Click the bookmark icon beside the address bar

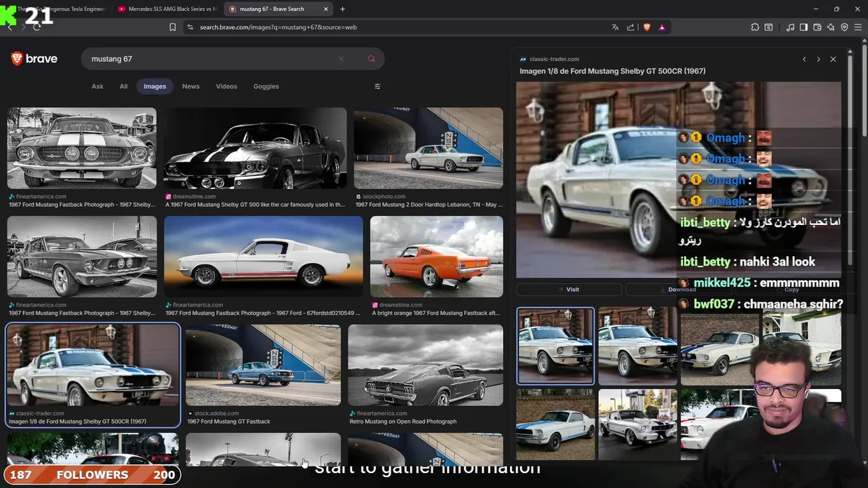point(172,27)
